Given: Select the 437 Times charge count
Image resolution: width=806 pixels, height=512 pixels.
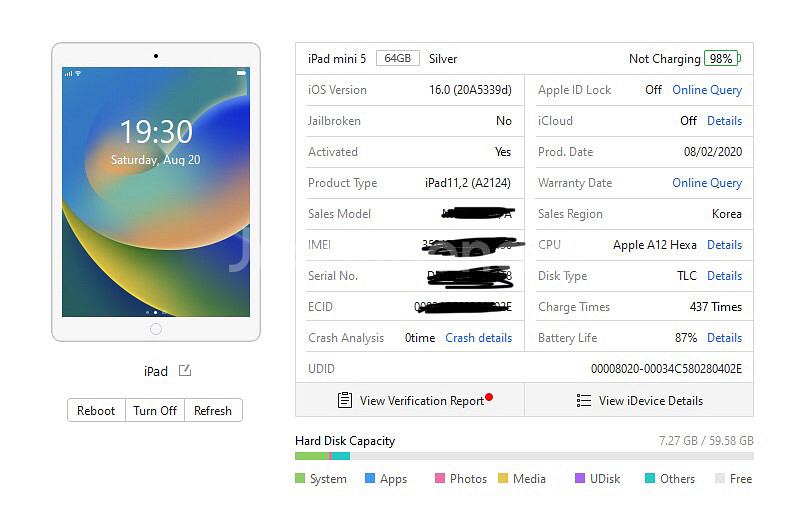Looking at the screenshot, I should [716, 307].
